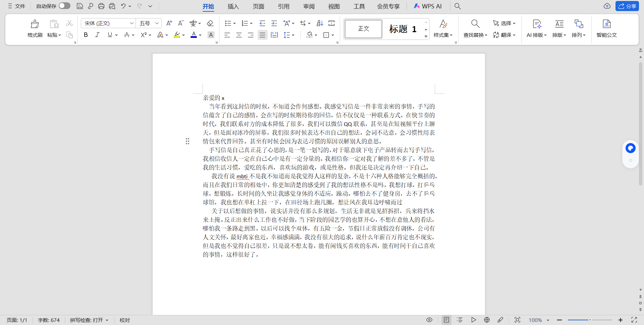
Task: Click the zoom slider handle in the status bar
Action: (590, 320)
